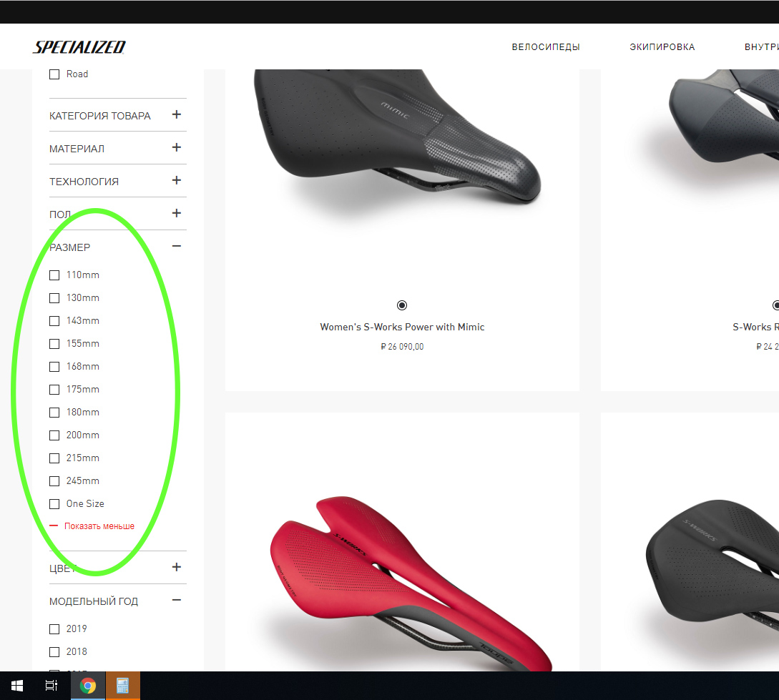Expand the КАТЕГОРИЯ ТОВАРА filter section

click(177, 115)
